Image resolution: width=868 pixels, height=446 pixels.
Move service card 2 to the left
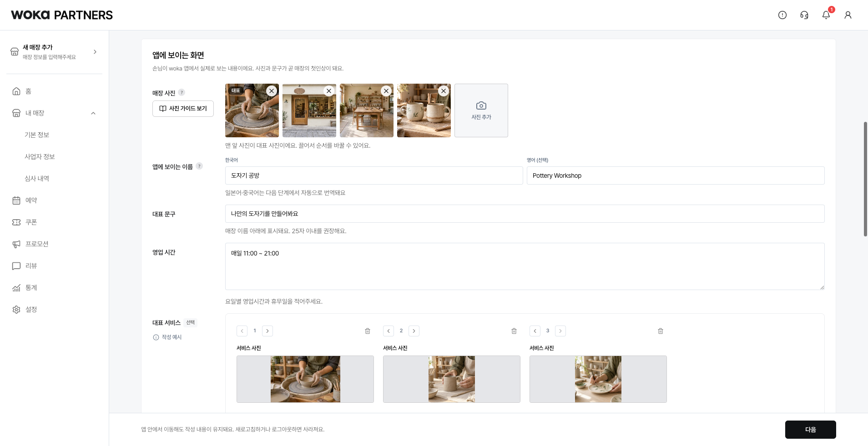tap(389, 331)
